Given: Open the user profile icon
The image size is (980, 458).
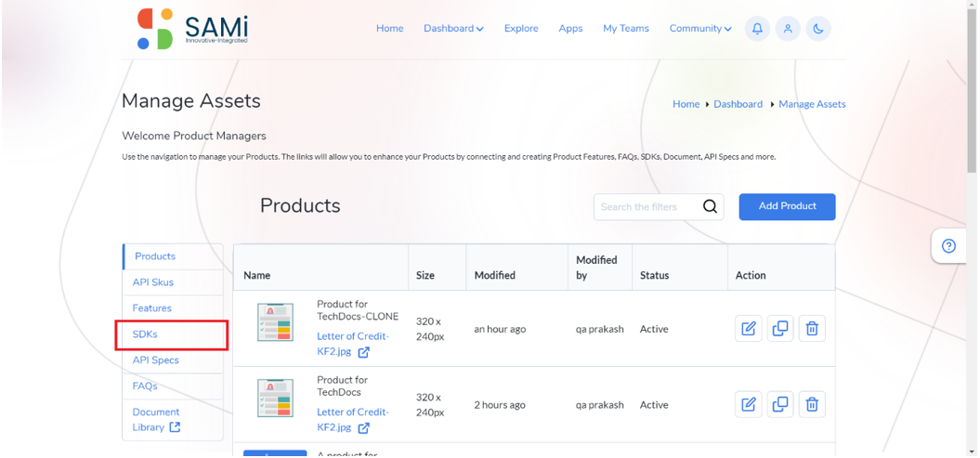Looking at the screenshot, I should [788, 29].
